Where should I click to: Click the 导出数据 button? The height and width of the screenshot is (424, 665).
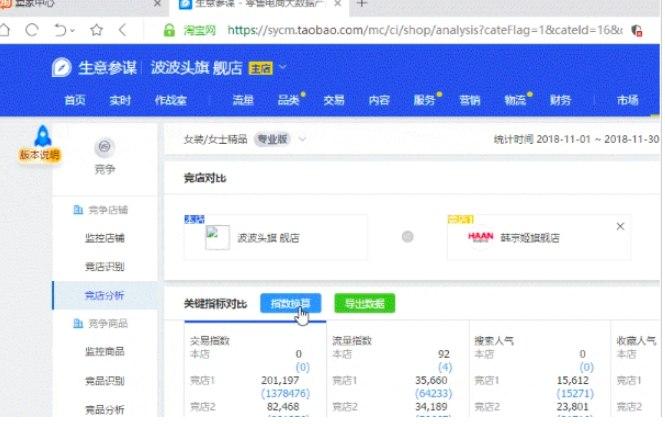pyautogui.click(x=364, y=303)
